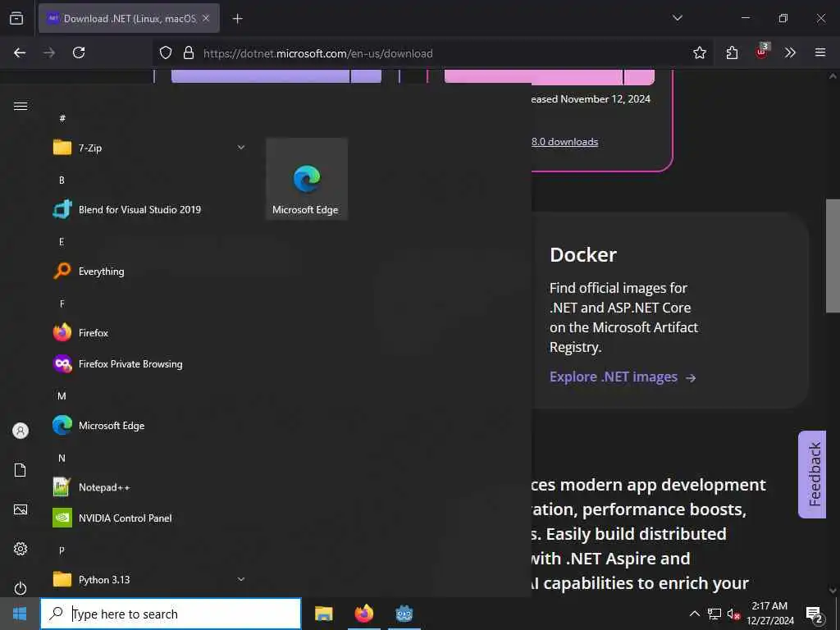Select the Download .NET browser tab
The width and height of the screenshot is (840, 630).
click(129, 18)
